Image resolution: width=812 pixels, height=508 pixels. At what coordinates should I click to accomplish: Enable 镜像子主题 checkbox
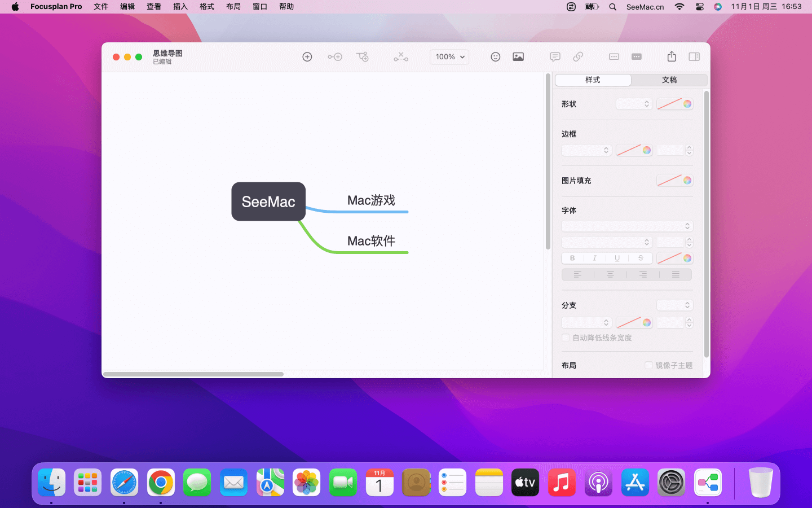pyautogui.click(x=648, y=365)
